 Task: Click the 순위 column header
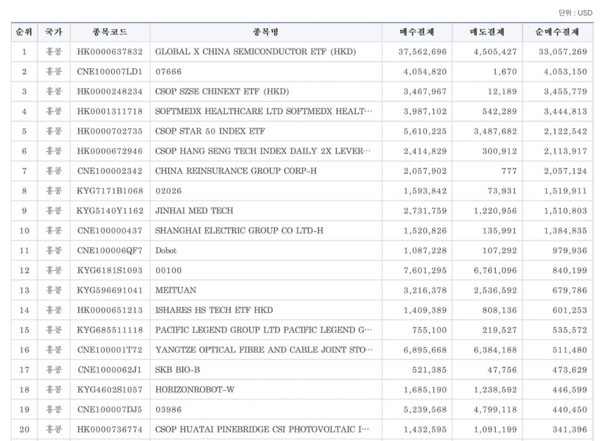tap(24, 32)
